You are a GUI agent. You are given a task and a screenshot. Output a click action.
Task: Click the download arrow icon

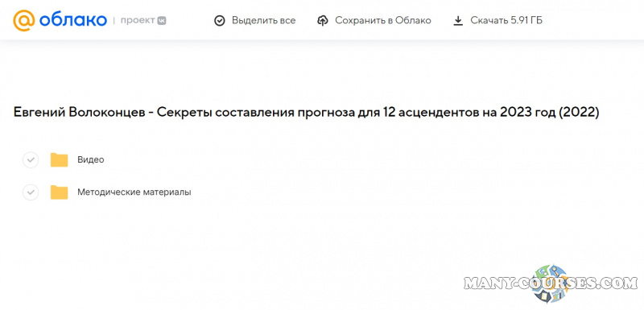click(x=458, y=20)
